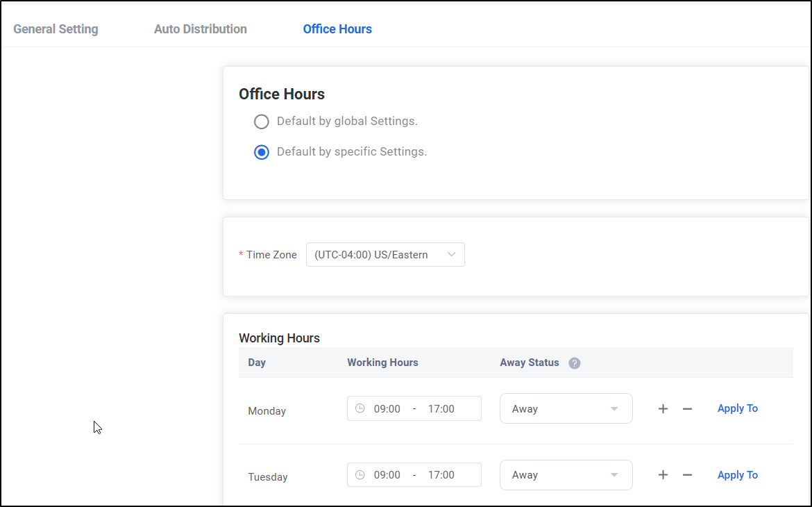
Task: Remove Monday's time slot with minus
Action: tap(687, 408)
